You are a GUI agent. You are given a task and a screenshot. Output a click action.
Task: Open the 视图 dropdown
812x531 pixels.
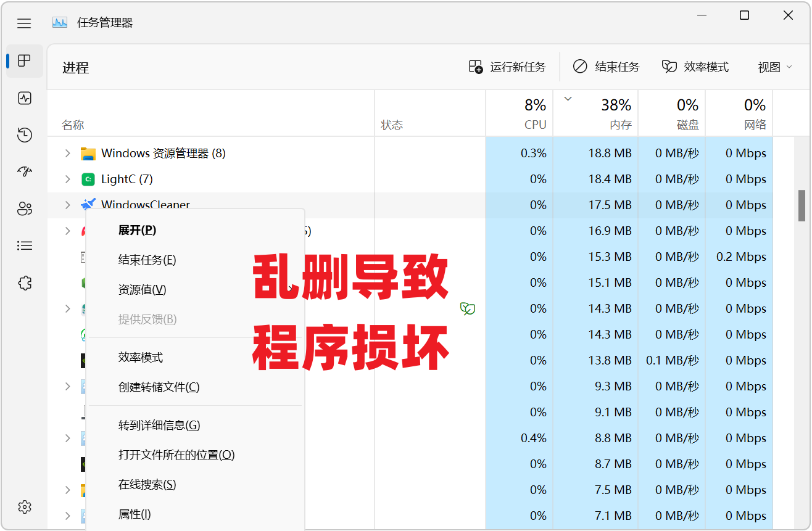point(775,67)
